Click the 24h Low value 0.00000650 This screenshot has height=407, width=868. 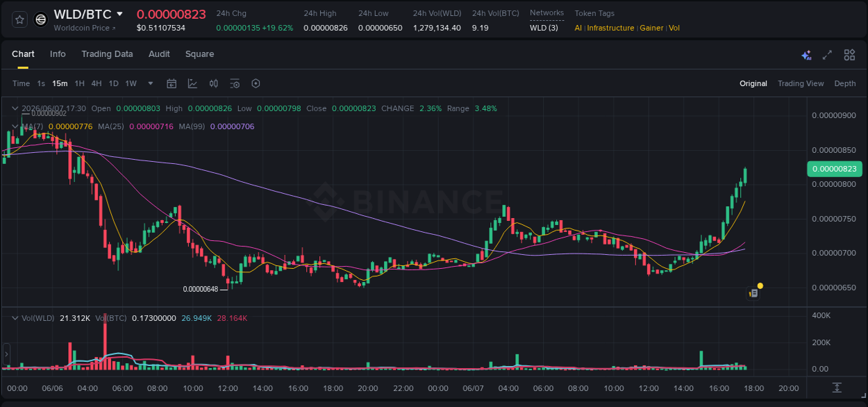pos(380,28)
